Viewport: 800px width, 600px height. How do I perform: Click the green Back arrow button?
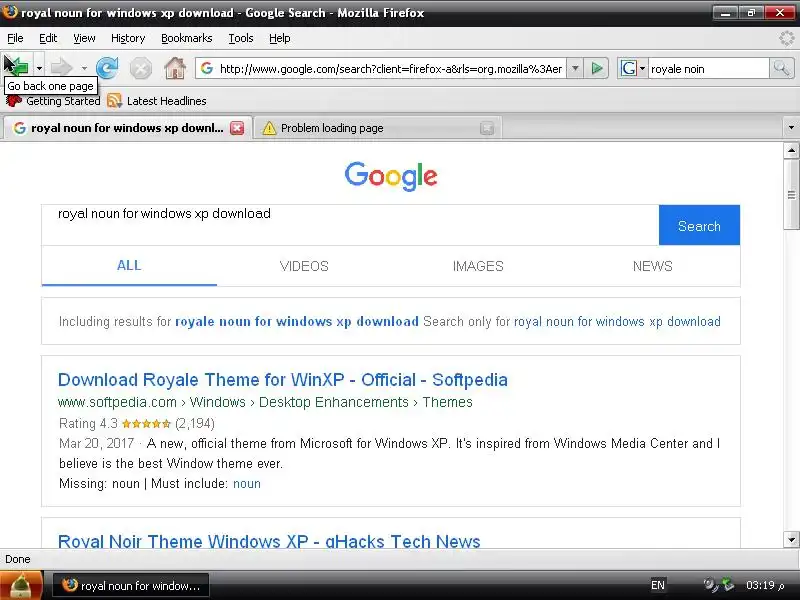(x=17, y=66)
